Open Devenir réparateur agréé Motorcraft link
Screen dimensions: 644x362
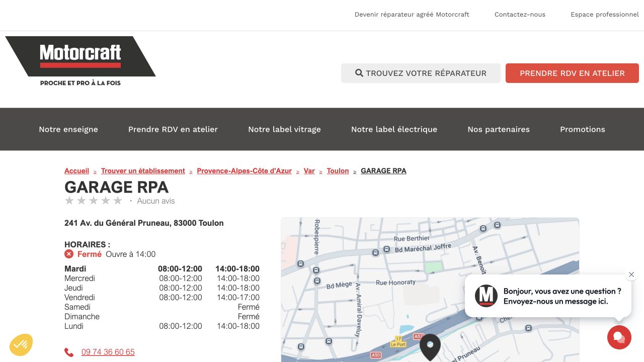click(412, 15)
